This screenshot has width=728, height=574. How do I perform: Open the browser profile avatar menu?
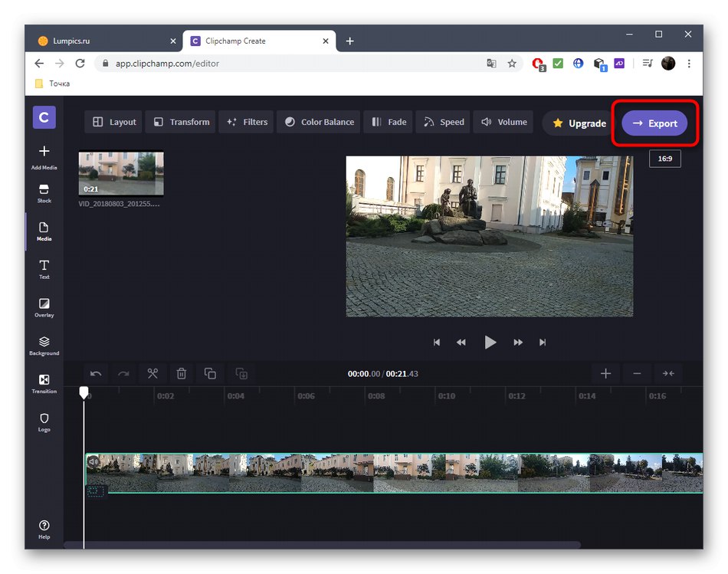coord(667,64)
